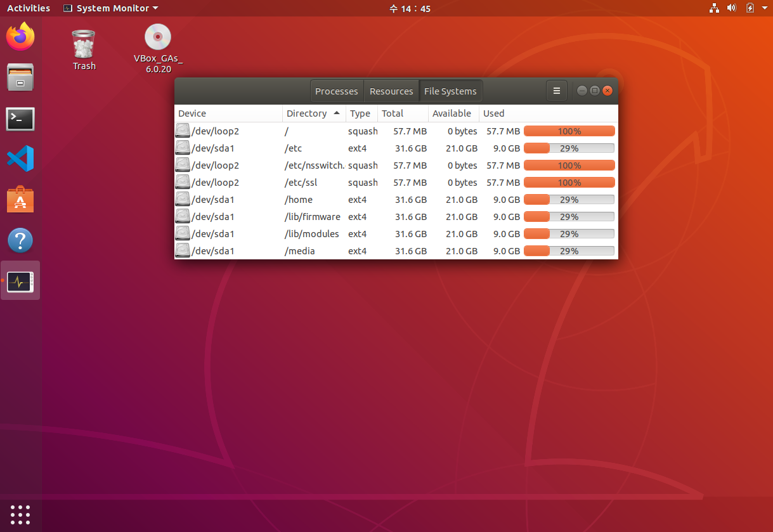Select the /etc/ssl directory cell
This screenshot has height=532, width=773.
(302, 183)
